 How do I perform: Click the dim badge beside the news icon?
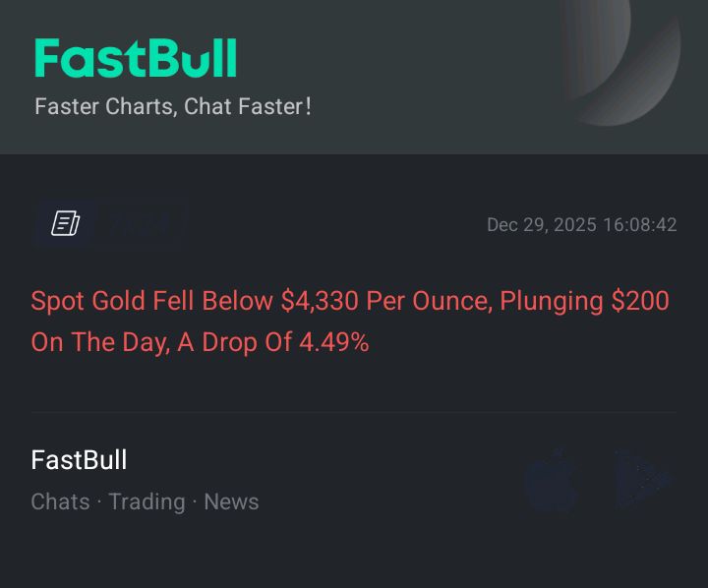click(144, 224)
